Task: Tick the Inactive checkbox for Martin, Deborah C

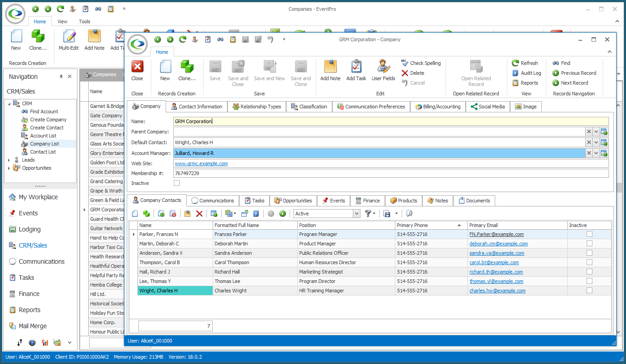Action: (x=589, y=244)
